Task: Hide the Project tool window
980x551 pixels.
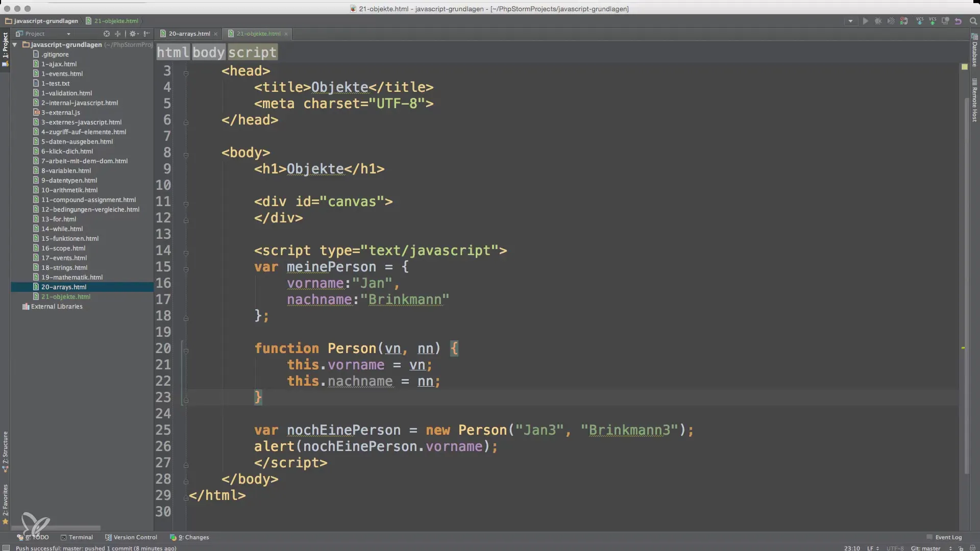Action: 147,34
